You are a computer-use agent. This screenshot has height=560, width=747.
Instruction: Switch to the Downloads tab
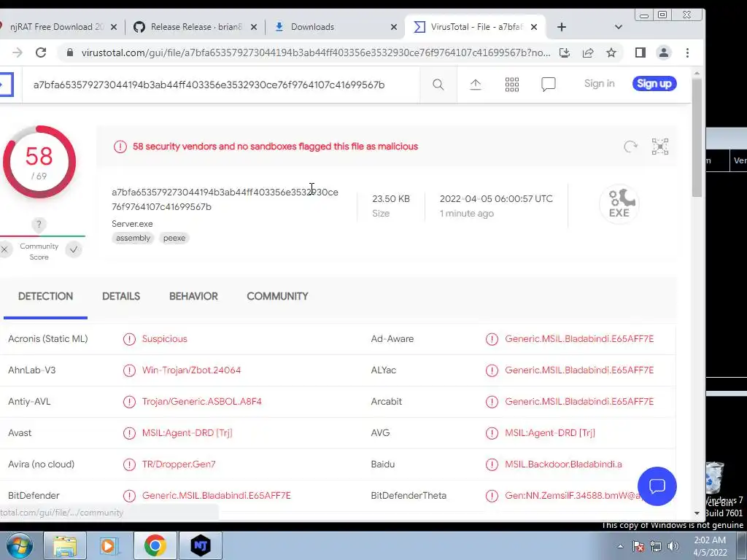(x=333, y=27)
